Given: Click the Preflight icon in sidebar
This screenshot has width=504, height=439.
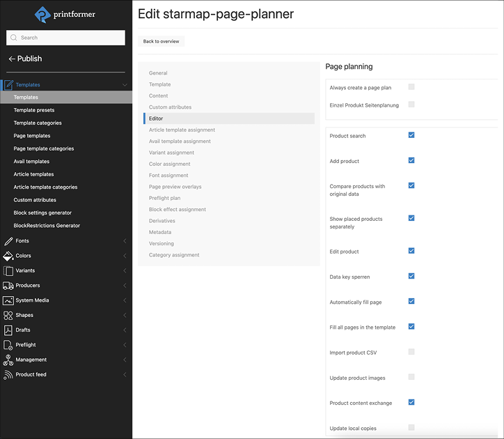Looking at the screenshot, I should click(8, 345).
